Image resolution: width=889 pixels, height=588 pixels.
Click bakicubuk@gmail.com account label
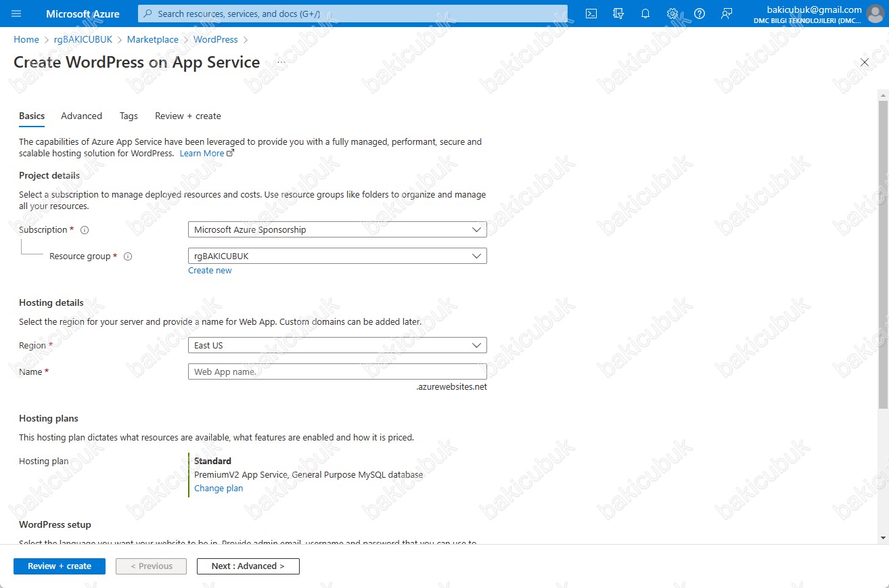click(x=814, y=9)
